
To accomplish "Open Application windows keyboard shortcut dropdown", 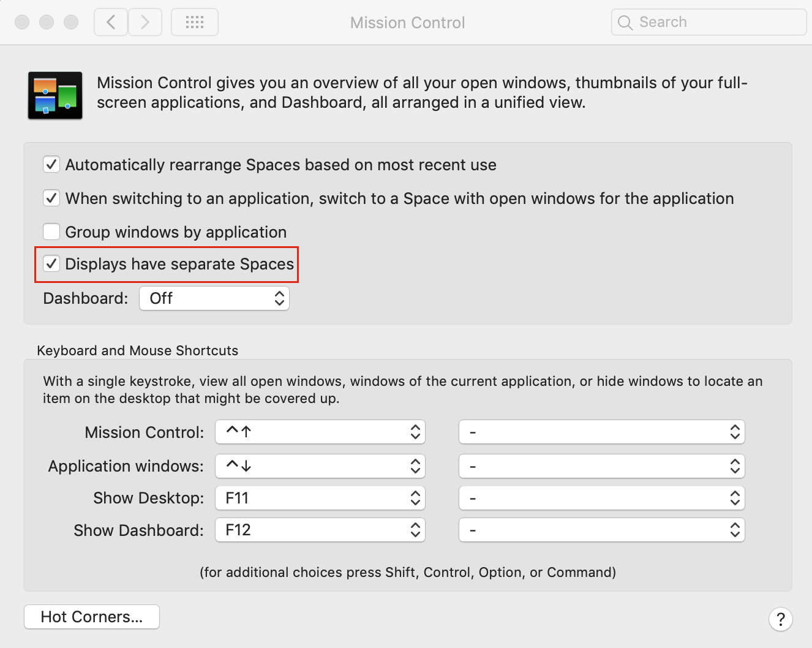I will click(x=320, y=466).
